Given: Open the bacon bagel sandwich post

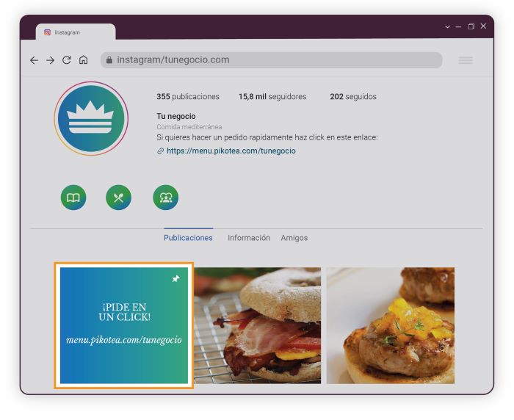Looking at the screenshot, I should [x=258, y=325].
